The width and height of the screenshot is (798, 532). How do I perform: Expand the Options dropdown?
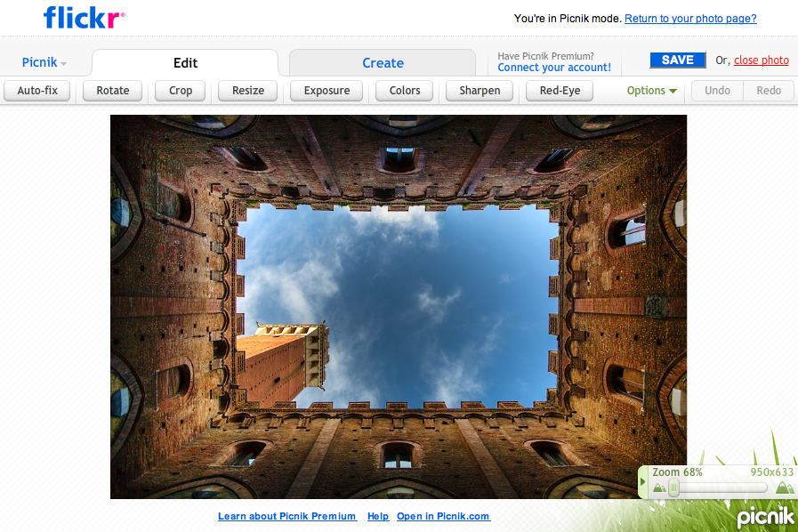point(650,90)
